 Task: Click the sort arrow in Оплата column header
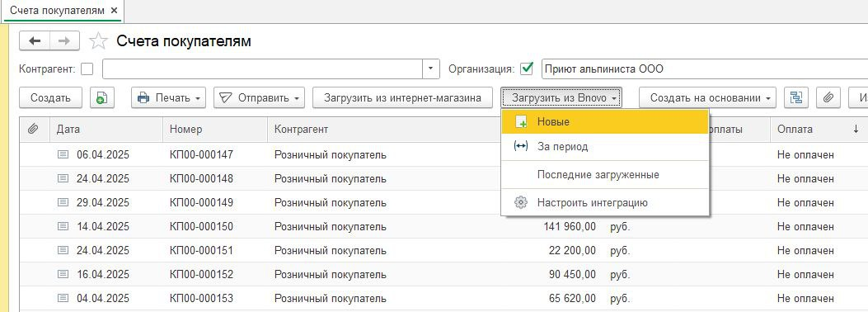[x=856, y=129]
